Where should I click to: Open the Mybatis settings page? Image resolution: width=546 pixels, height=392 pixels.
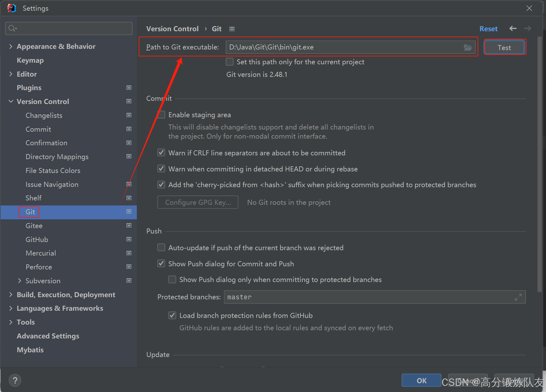(30, 350)
